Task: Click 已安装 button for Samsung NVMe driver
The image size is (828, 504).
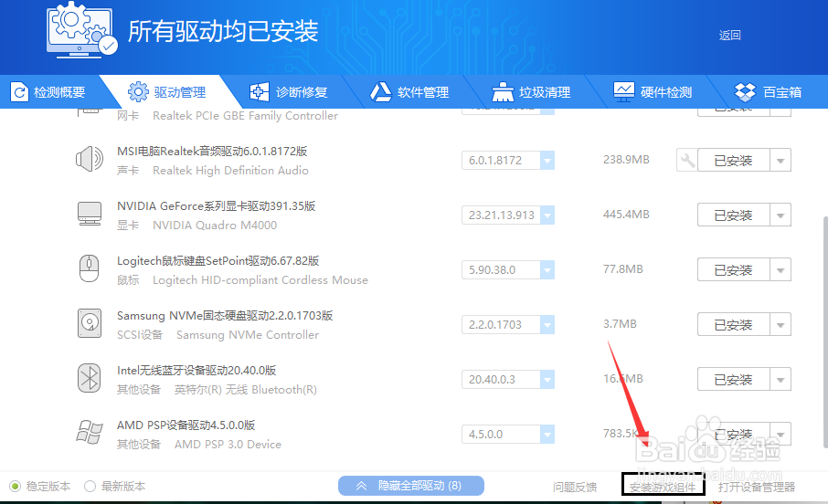Action: (x=733, y=324)
